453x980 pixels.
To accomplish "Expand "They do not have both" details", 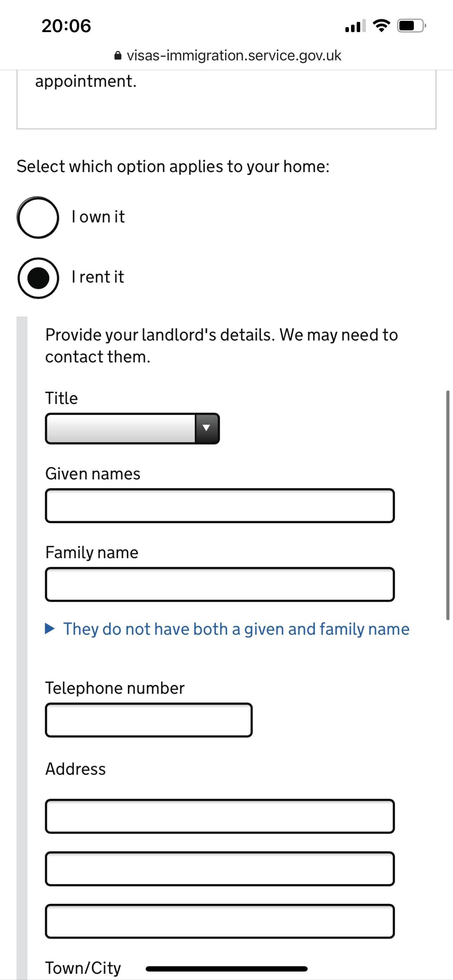I will 236,629.
